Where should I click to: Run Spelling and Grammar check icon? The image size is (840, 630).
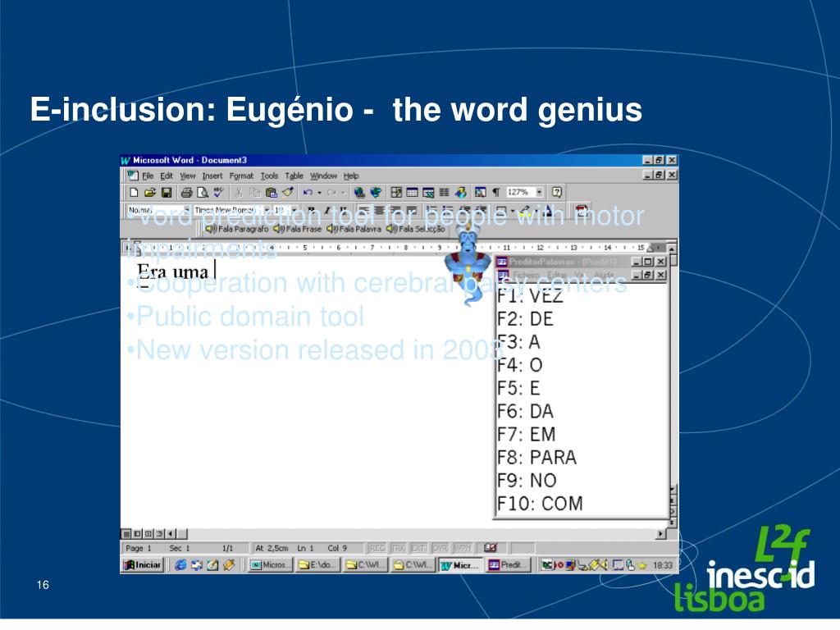[x=218, y=192]
